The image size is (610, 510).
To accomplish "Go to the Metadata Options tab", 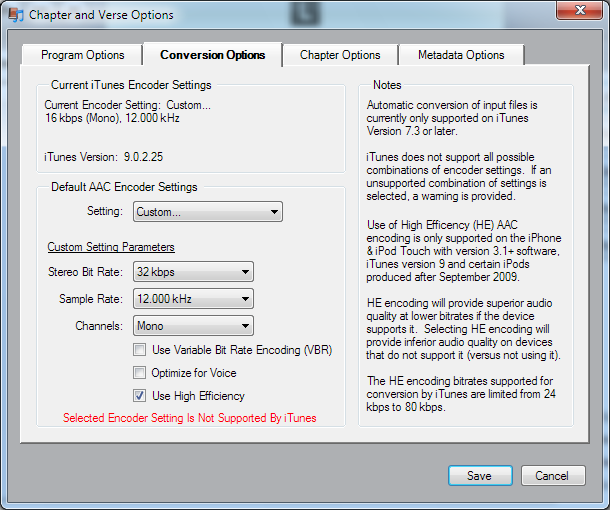I will 461,55.
